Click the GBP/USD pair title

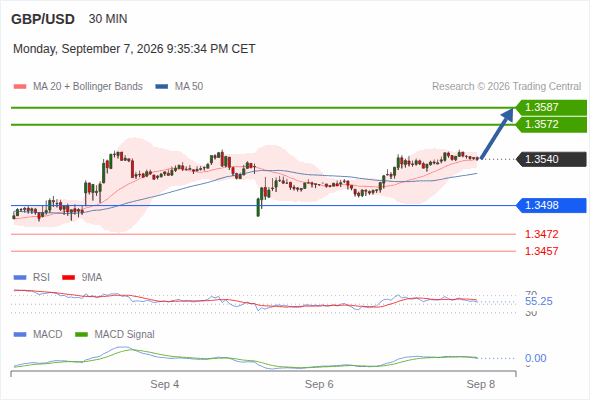43,19
